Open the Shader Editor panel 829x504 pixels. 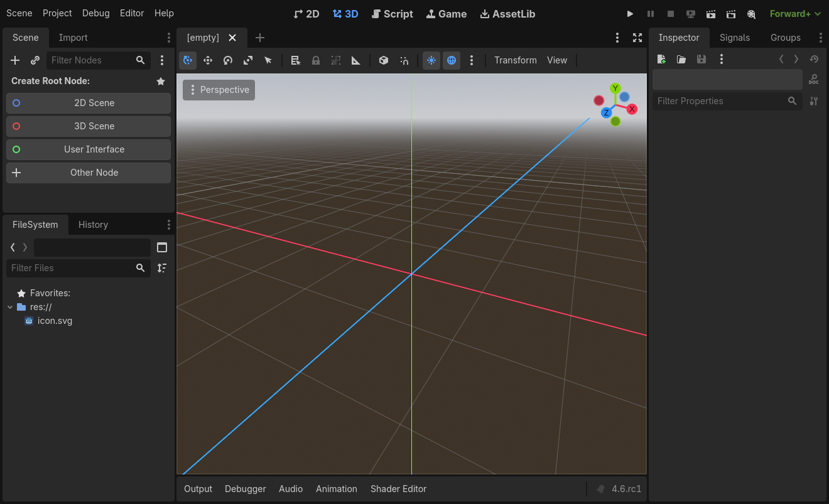[398, 488]
